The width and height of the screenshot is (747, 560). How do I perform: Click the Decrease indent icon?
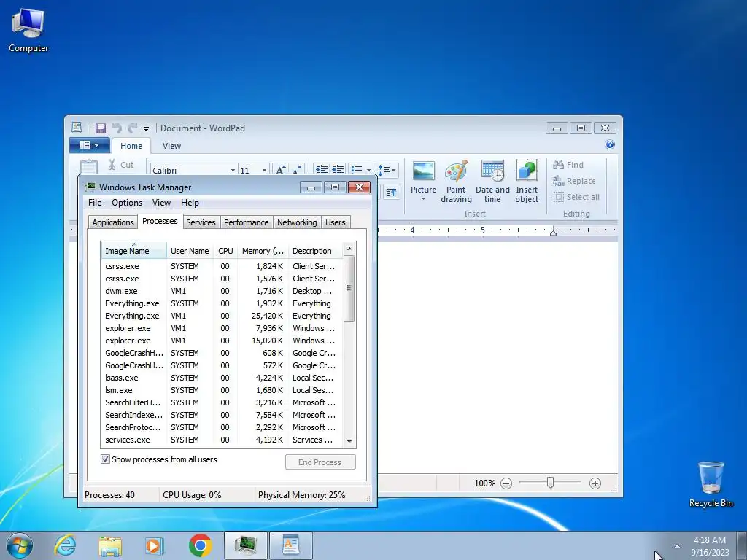tap(322, 169)
